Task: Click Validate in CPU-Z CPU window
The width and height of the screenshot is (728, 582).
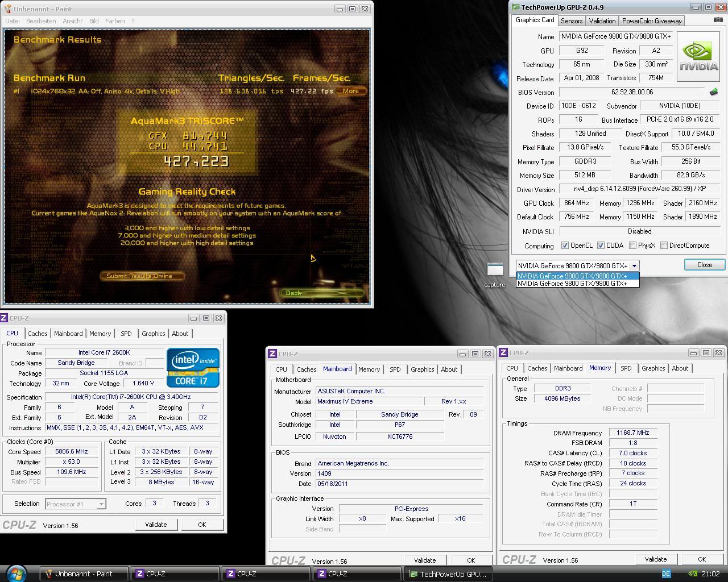Action: [x=156, y=525]
